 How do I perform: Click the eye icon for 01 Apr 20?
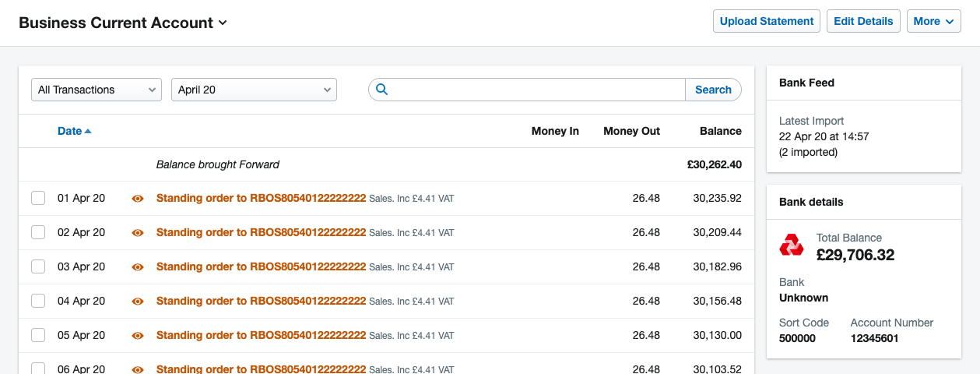[x=138, y=199]
